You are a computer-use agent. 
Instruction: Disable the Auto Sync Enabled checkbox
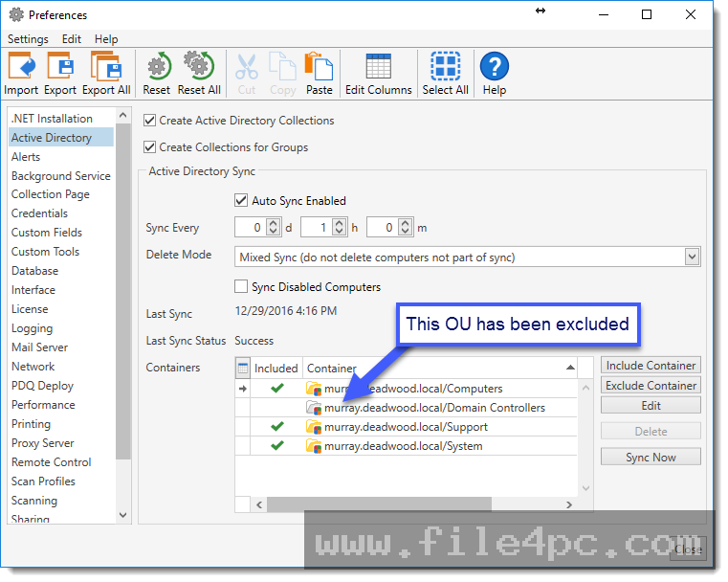pos(241,201)
